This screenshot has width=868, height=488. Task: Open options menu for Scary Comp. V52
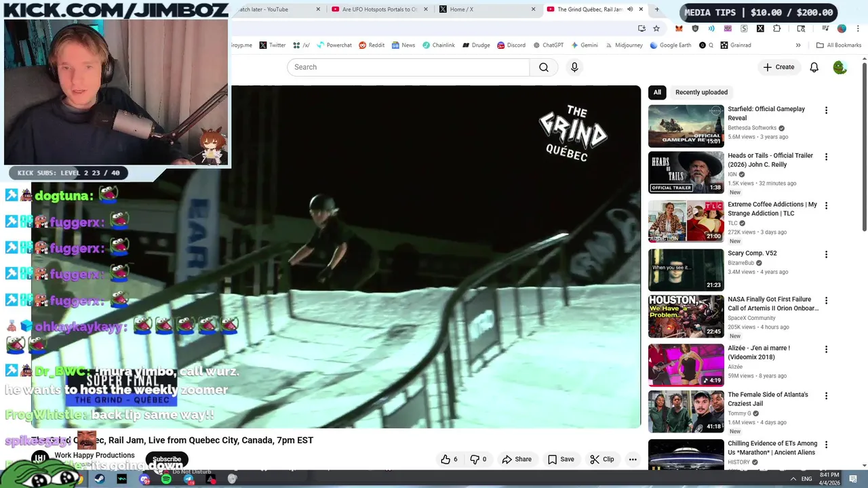point(826,255)
